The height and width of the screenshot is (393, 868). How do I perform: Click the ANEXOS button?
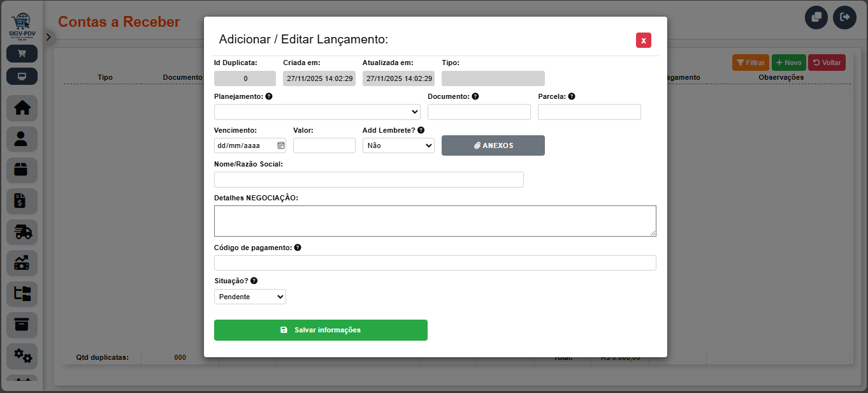(493, 145)
